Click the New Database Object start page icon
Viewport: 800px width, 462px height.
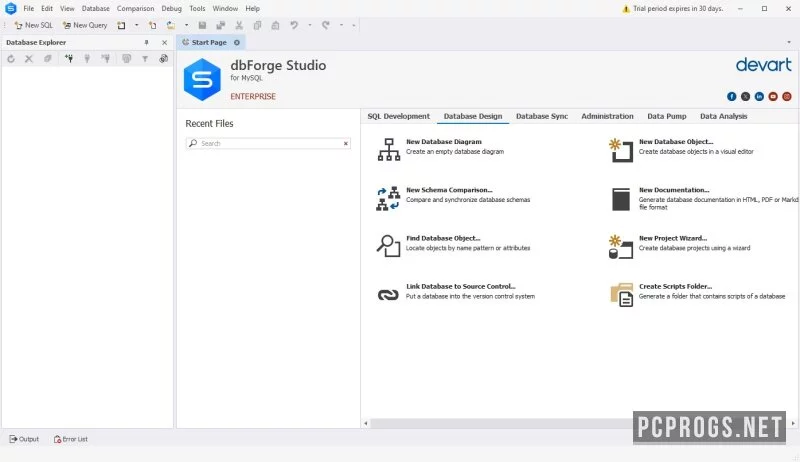[x=621, y=150]
